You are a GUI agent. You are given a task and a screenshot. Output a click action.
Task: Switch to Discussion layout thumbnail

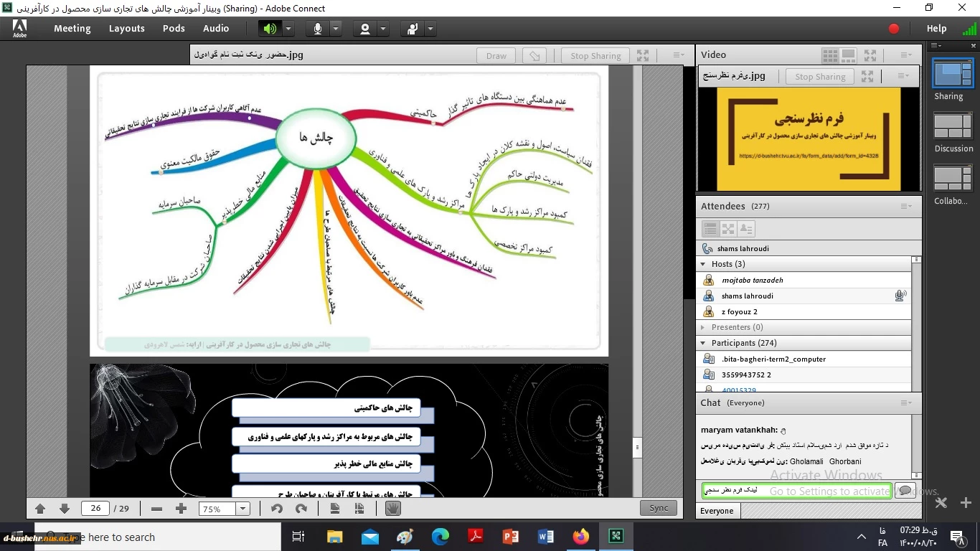point(953,126)
